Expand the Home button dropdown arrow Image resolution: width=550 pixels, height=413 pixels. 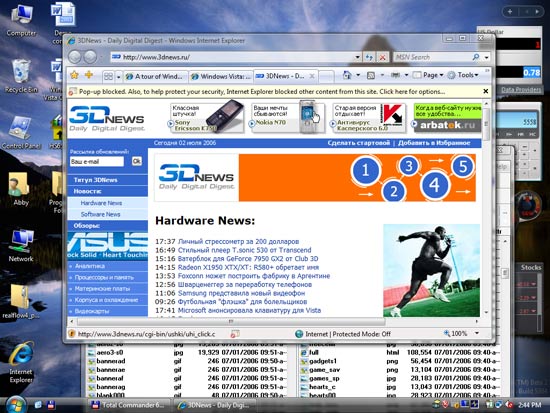click(x=358, y=75)
